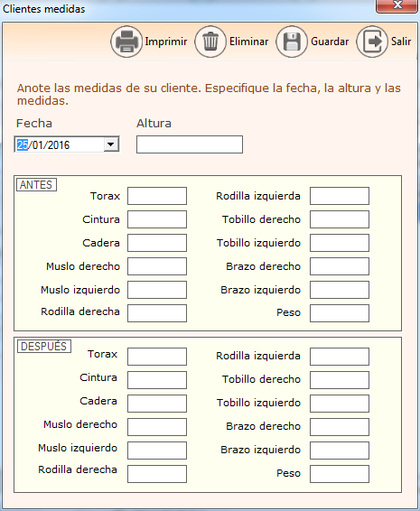This screenshot has height=511, width=420.
Task: Click the Imprimir printer icon
Action: pyautogui.click(x=126, y=42)
